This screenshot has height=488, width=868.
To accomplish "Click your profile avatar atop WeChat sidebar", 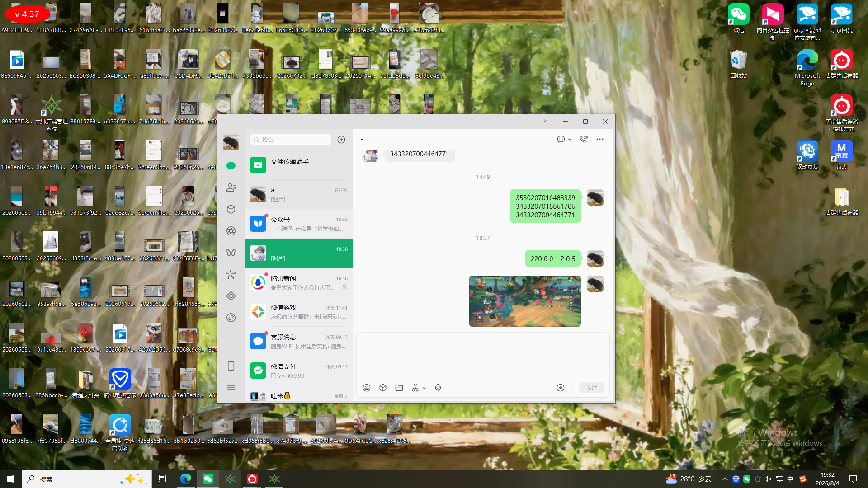I will (x=231, y=142).
